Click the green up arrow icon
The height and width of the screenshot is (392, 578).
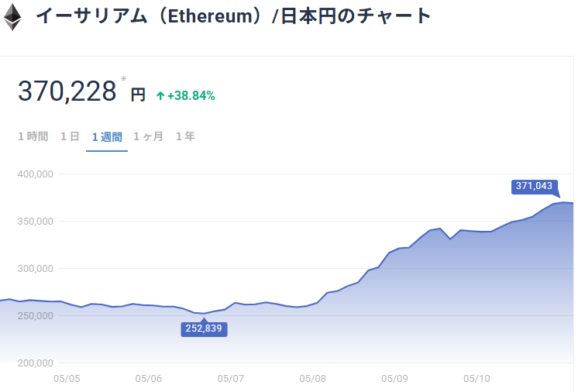point(160,96)
